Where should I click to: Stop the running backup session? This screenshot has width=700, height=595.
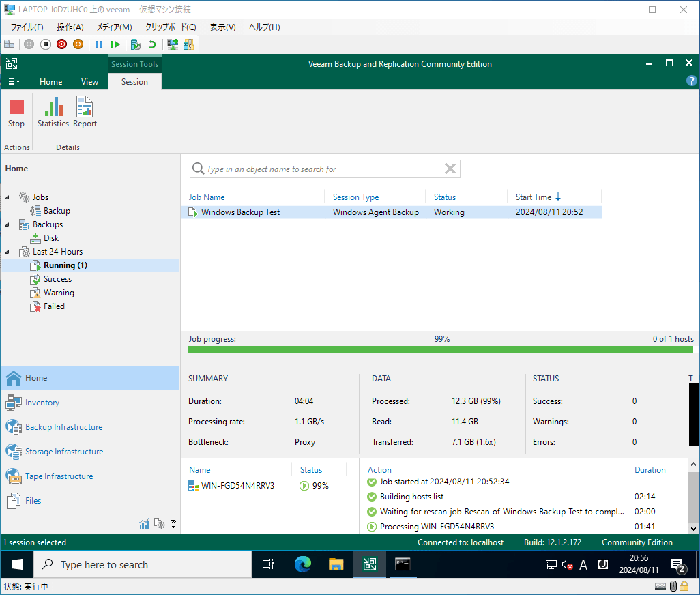tap(16, 113)
